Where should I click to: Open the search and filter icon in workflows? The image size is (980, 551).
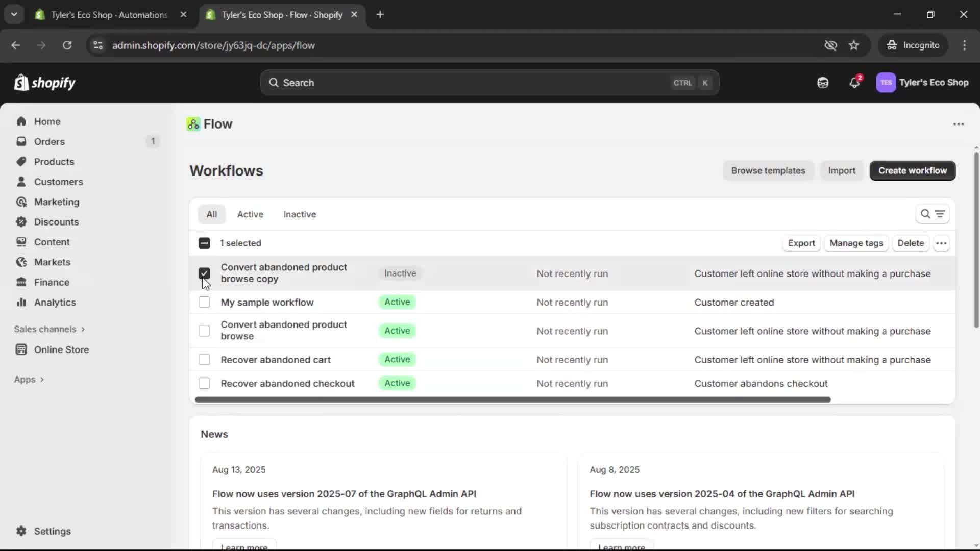coord(926,214)
